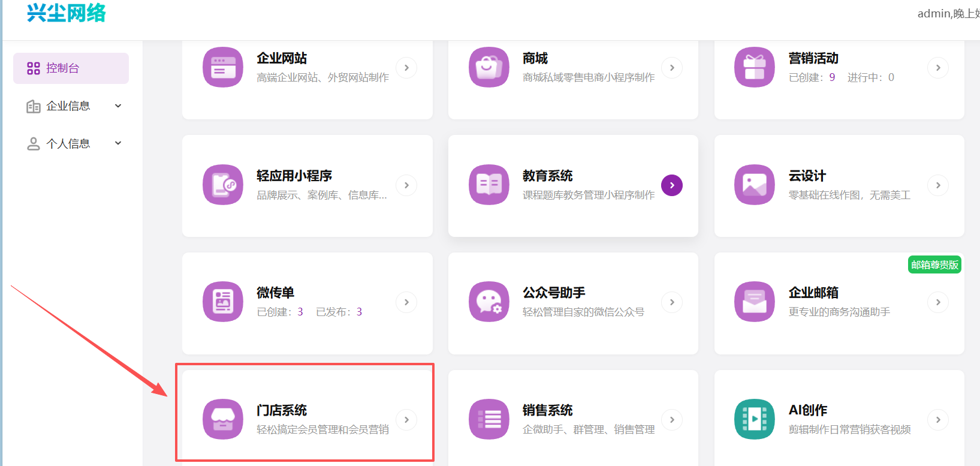Screen dimensions: 980x466
Task: Click the arrow button on 门店系统 card
Action: point(406,420)
